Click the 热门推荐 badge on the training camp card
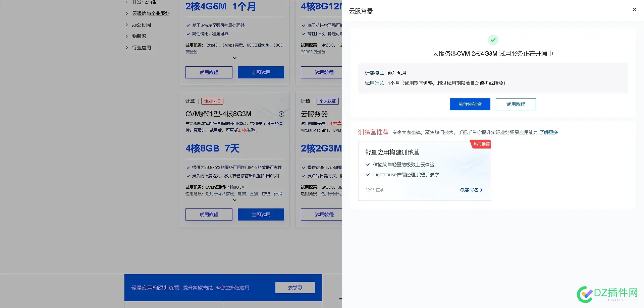Image resolution: width=644 pixels, height=308 pixels. 481,144
